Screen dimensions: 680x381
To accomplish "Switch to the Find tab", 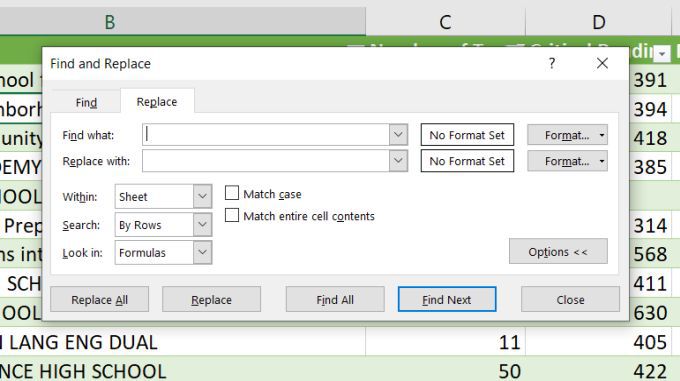I will pos(86,102).
